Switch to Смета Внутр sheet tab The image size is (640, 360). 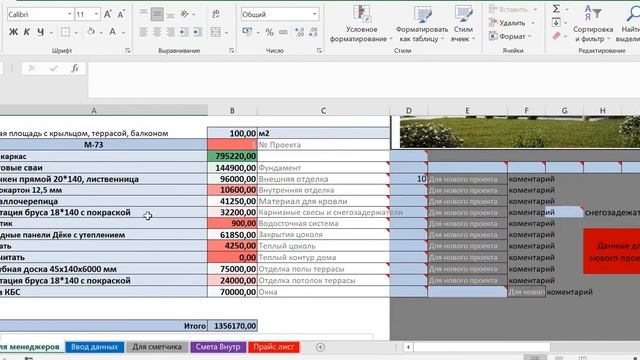click(218, 347)
